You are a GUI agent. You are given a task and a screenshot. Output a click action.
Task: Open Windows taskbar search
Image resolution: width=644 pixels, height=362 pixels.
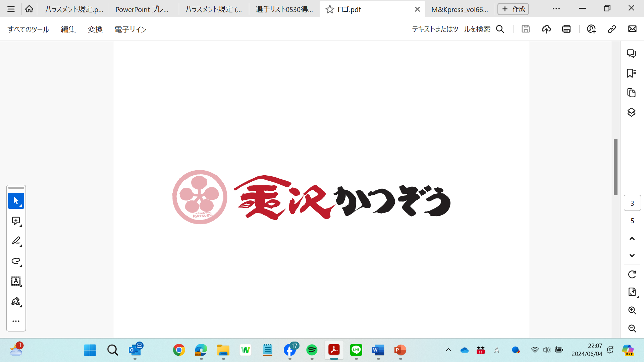click(x=113, y=350)
